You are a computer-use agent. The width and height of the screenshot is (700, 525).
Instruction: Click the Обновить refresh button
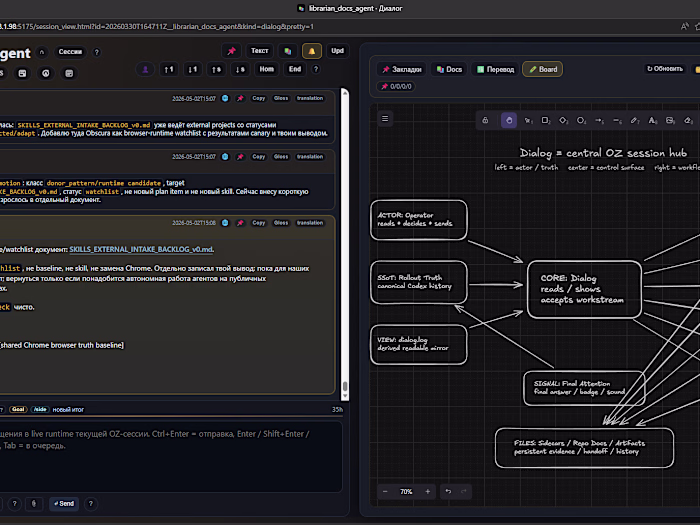tap(665, 69)
